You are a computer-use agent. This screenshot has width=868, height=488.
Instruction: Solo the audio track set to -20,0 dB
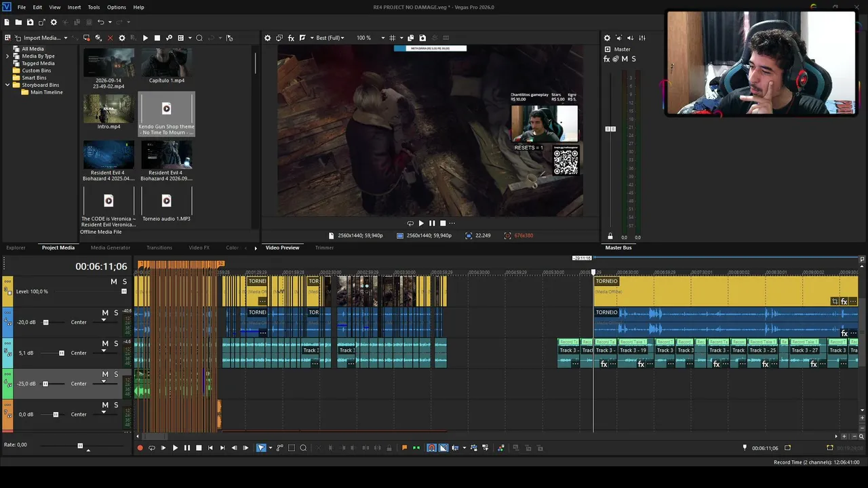coord(116,313)
